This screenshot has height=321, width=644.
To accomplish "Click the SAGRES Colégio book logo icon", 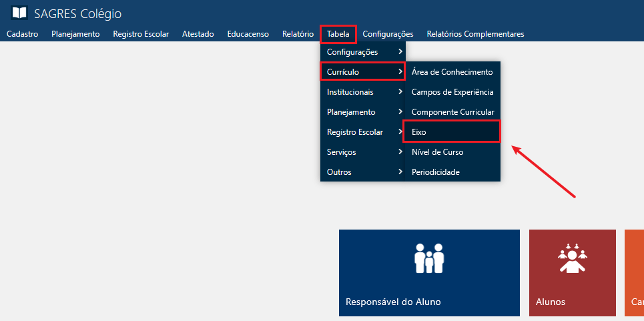I will coord(19,13).
